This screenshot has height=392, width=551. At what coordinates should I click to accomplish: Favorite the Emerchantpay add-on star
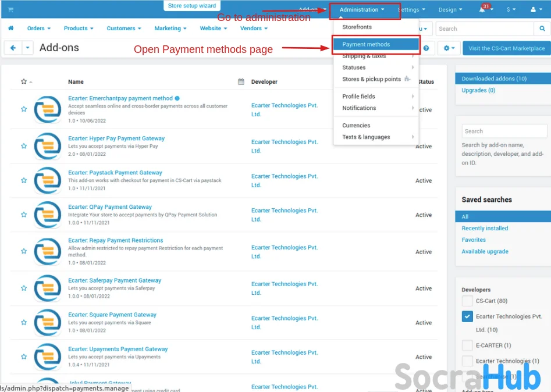click(x=24, y=109)
